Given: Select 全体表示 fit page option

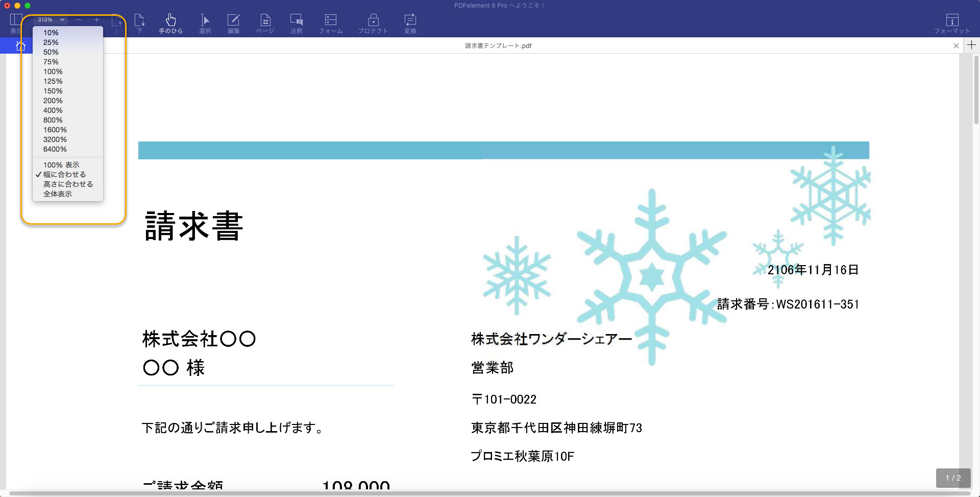Looking at the screenshot, I should (x=68, y=194).
